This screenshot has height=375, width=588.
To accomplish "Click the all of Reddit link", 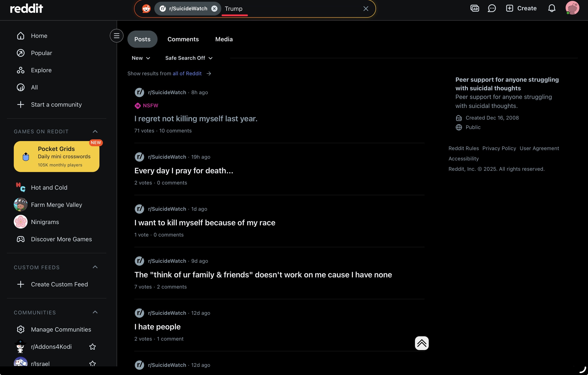I will click(187, 74).
